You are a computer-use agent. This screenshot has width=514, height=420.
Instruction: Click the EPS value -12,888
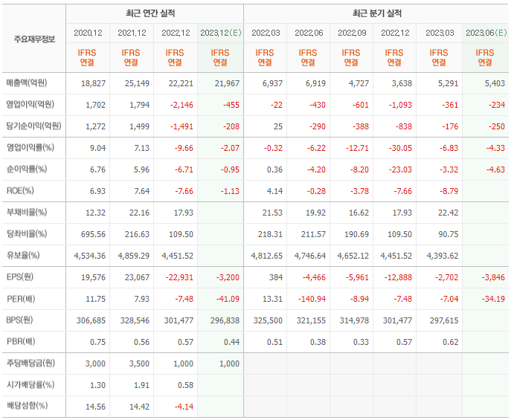[x=398, y=277]
